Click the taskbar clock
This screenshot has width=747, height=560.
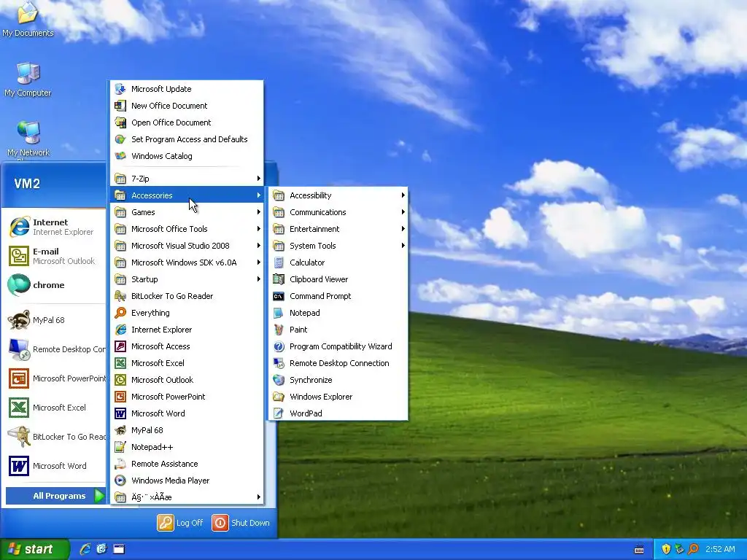coord(720,549)
